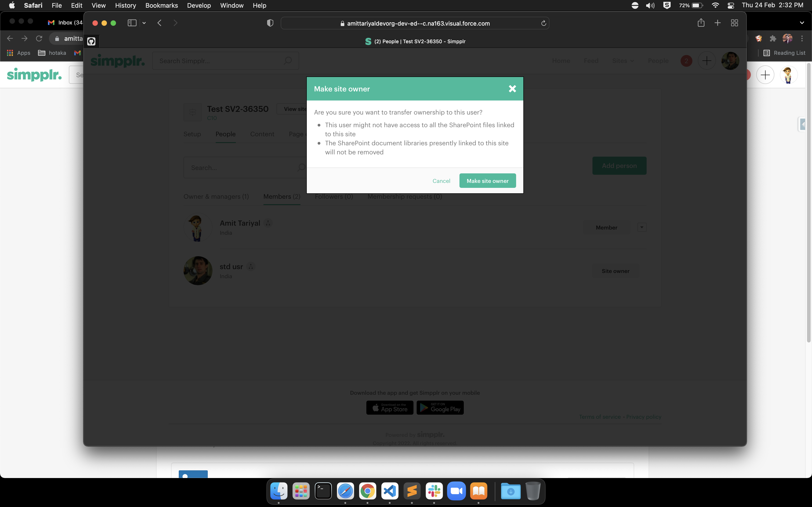Screen dimensions: 812x507
Task: Confirm by clicking Make site owner
Action: [x=487, y=180]
